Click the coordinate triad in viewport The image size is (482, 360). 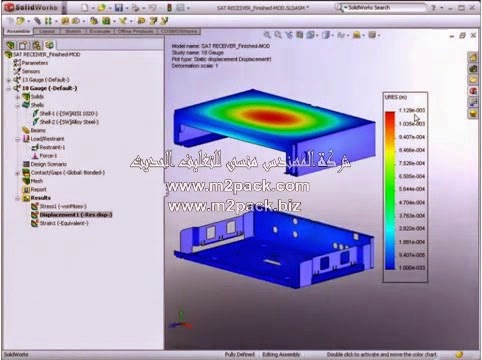tap(180, 320)
